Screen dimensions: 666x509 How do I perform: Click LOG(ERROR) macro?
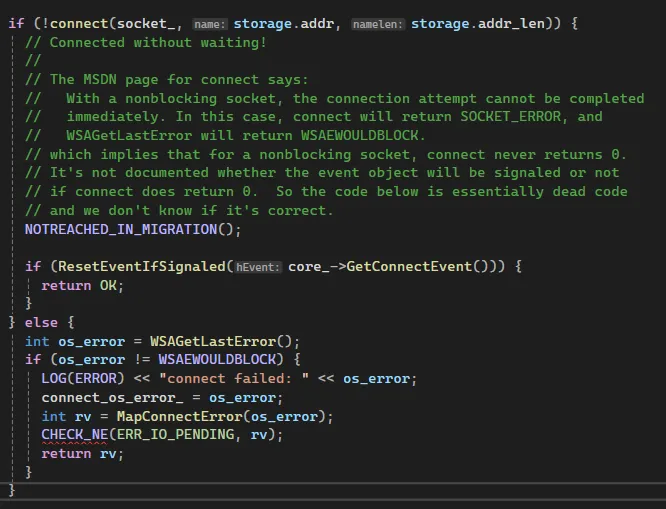83,378
